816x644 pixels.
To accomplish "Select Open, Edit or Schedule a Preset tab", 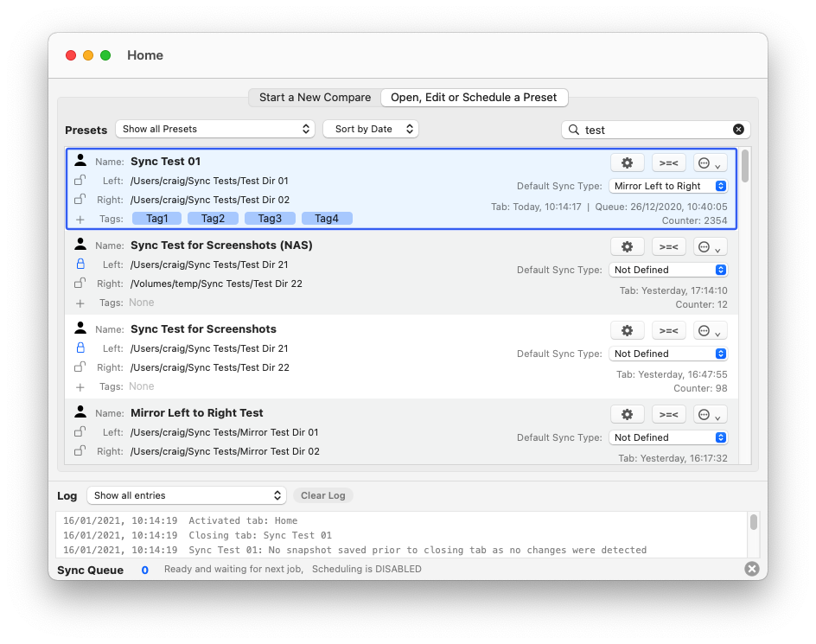I will point(474,98).
